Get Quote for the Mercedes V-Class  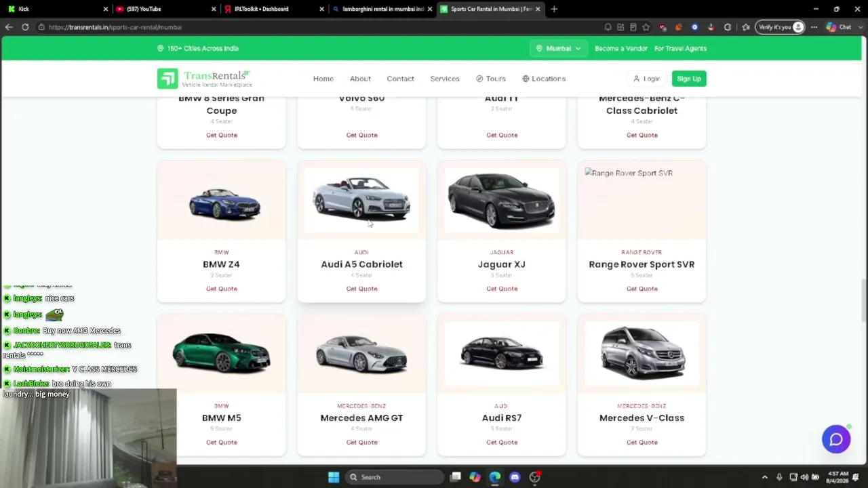pos(642,443)
